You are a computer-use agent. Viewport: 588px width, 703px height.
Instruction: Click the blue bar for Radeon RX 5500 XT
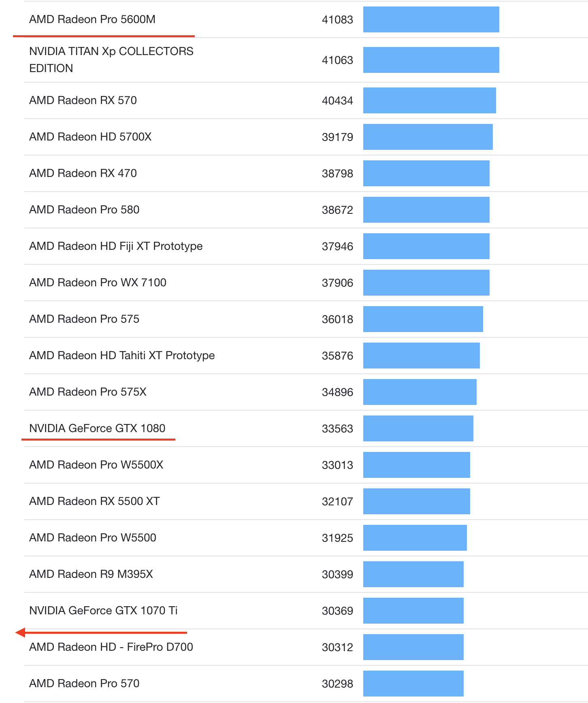[417, 501]
